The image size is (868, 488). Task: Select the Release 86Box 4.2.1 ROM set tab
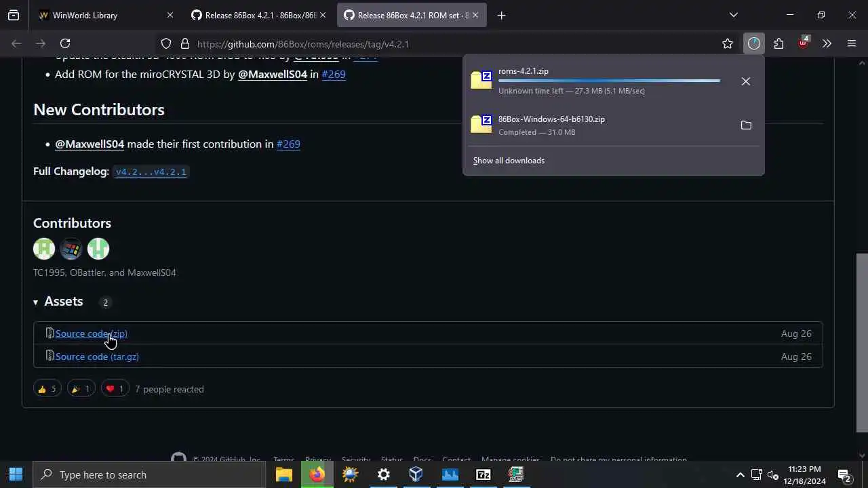412,15
